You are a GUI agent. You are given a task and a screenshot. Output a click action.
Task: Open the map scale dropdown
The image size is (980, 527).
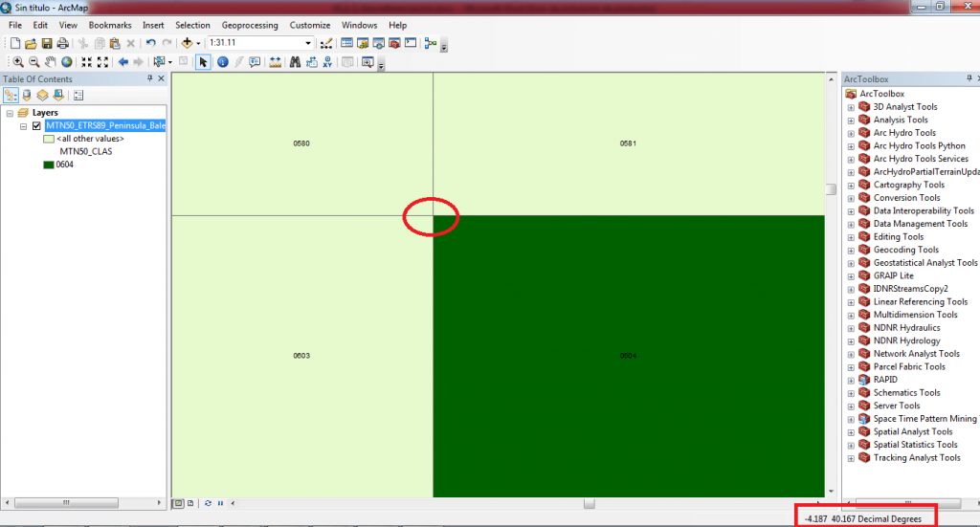click(x=308, y=43)
